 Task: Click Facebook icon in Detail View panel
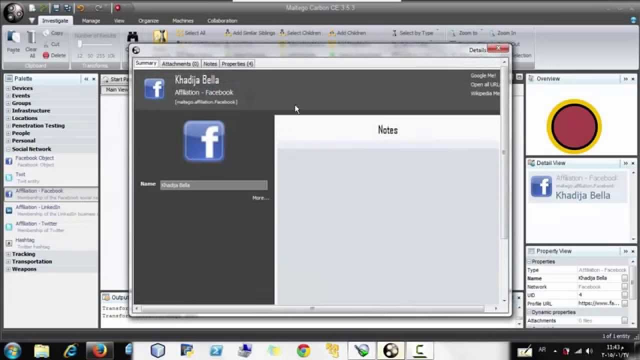coord(541,186)
